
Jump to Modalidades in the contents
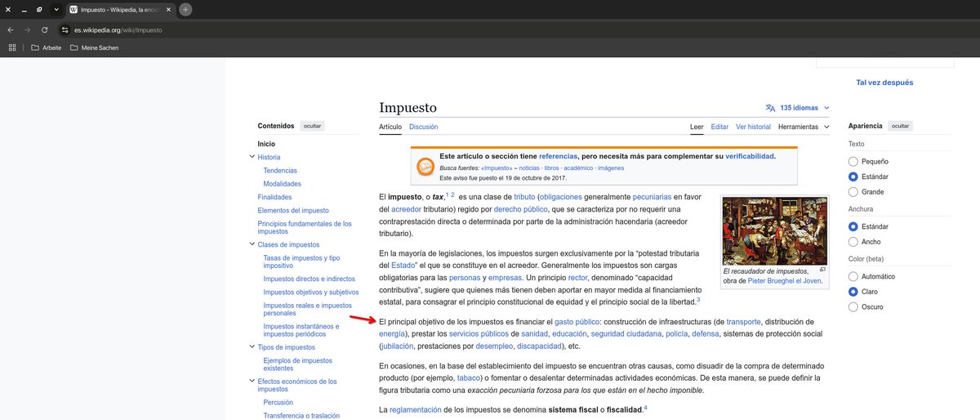click(282, 184)
